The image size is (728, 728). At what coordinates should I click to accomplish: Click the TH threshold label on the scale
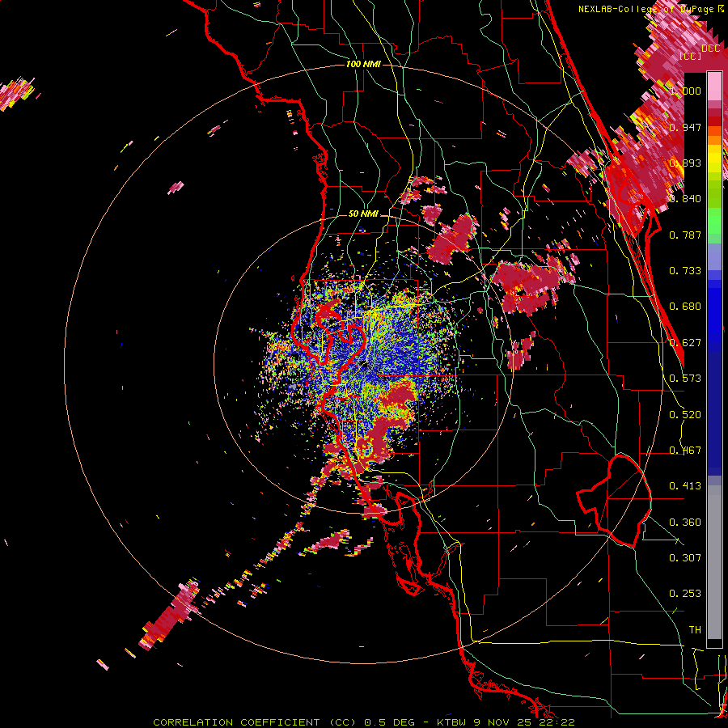695,630
